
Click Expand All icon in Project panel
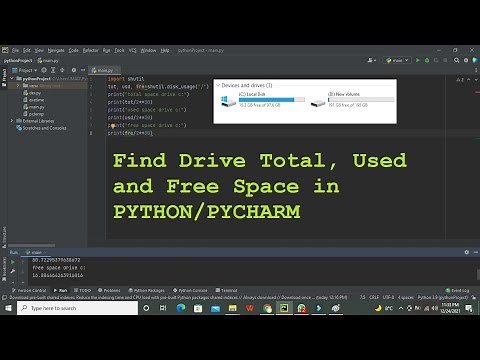pos(53,70)
